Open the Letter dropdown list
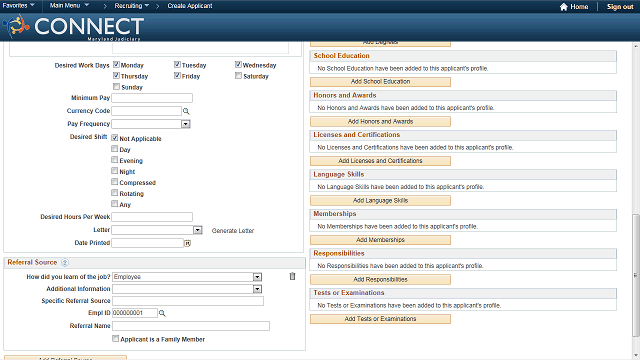 point(198,230)
